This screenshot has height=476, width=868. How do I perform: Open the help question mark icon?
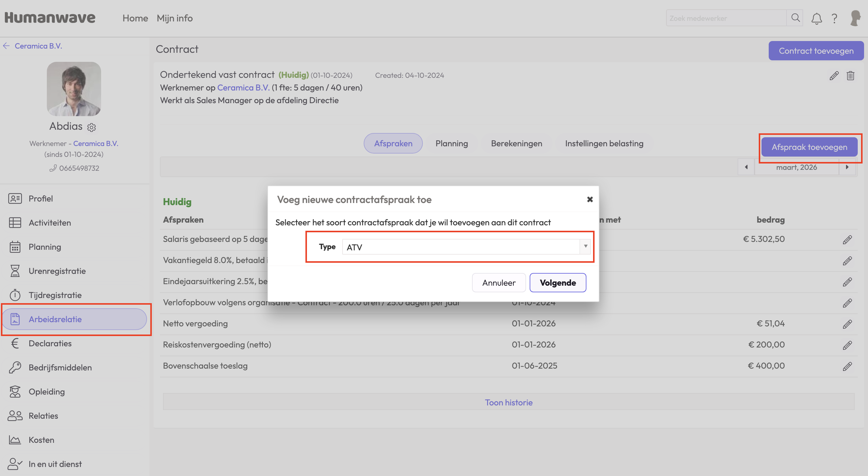point(834,18)
